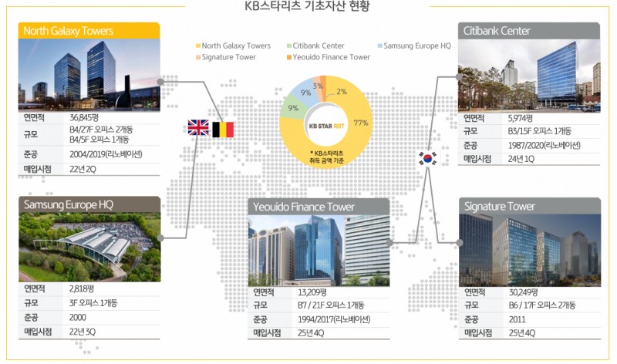Select Samsung Europe HQ legend swatch
Viewport: 617px width, 364px height.
(x=380, y=46)
